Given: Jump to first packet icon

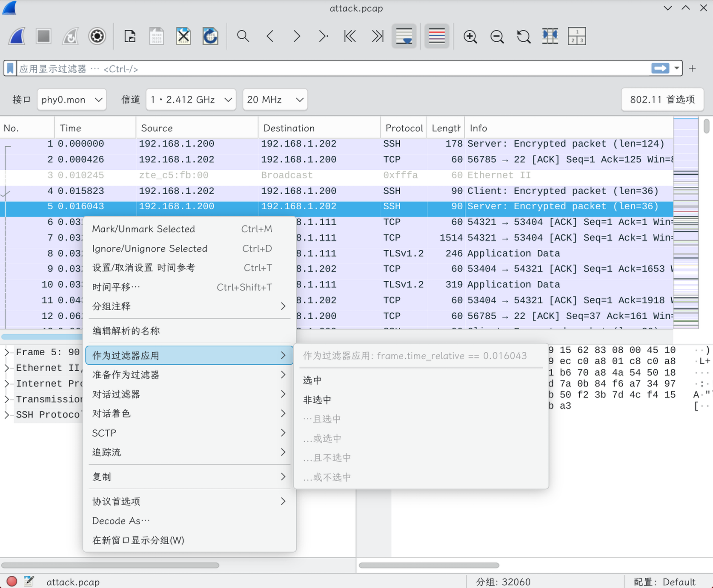Looking at the screenshot, I should [x=350, y=36].
